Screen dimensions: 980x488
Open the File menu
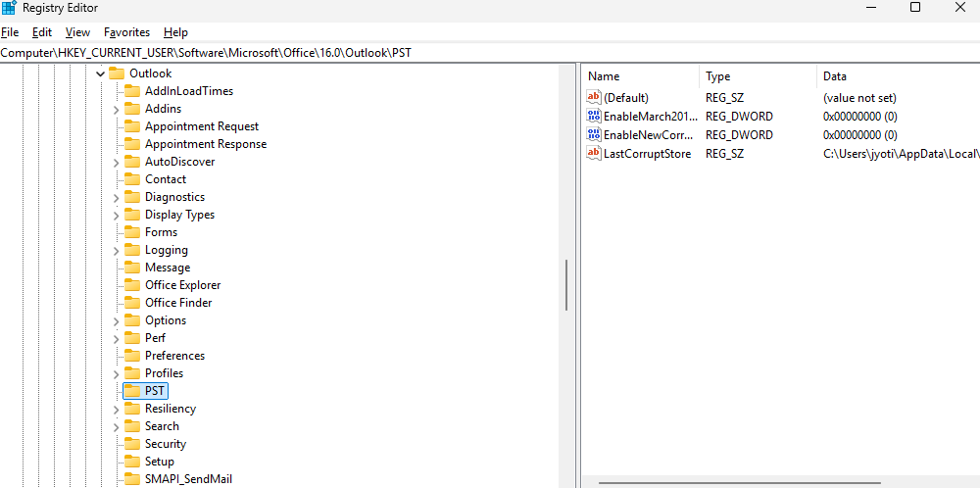(x=10, y=32)
